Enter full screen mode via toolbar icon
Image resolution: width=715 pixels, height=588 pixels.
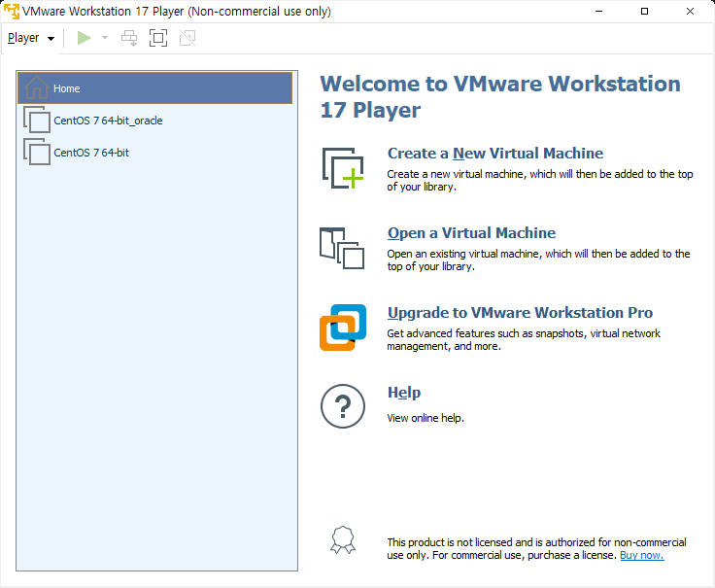(x=158, y=38)
